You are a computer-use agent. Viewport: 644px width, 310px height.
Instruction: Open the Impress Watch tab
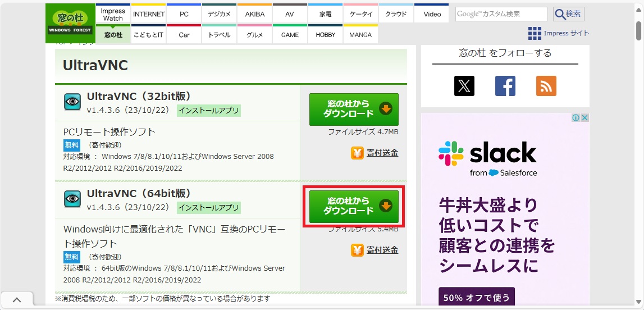[113, 14]
